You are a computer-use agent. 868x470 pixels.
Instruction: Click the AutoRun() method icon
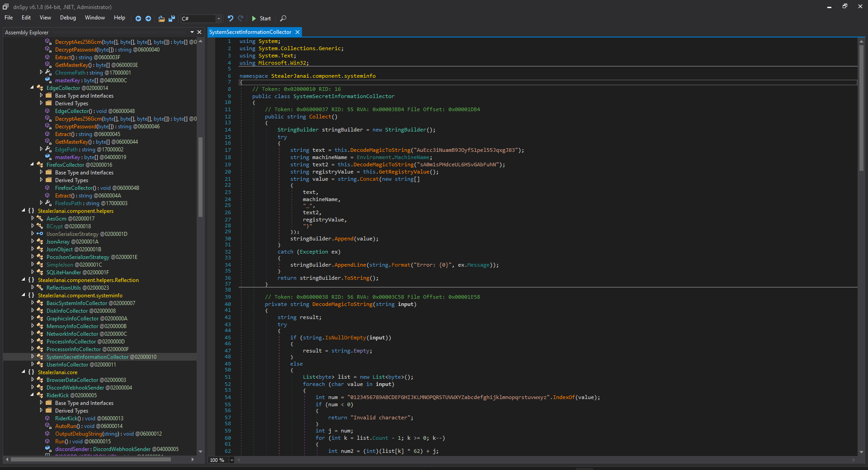48,426
